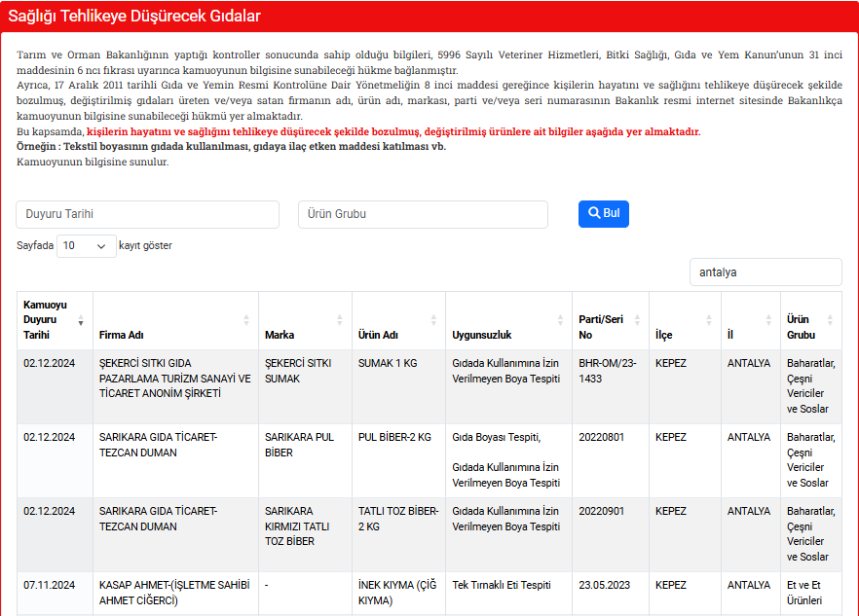Viewport: 859px width, 616px height.
Task: Click the Parti/Seri No header label
Action: click(601, 327)
